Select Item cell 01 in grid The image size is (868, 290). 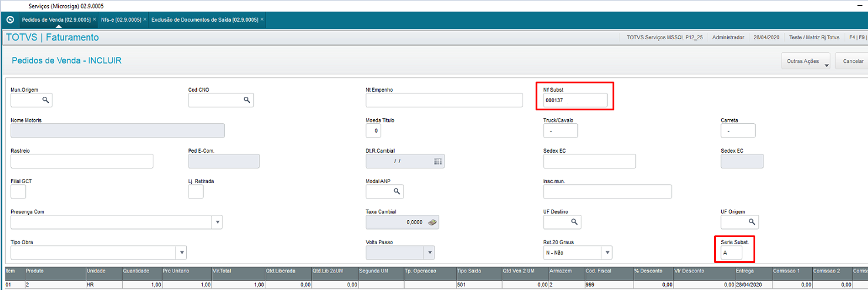tap(14, 284)
